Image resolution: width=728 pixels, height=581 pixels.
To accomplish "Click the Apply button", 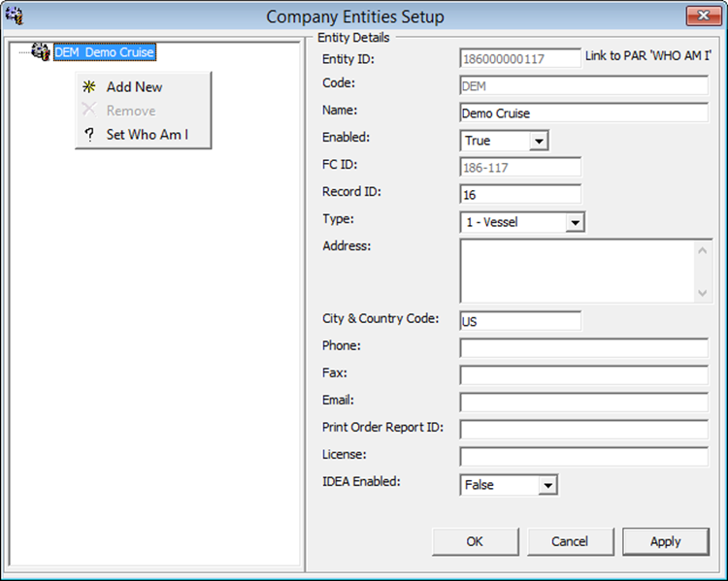I will click(x=666, y=541).
